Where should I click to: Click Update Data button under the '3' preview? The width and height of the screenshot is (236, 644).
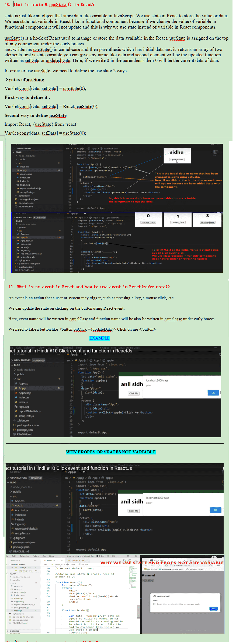tap(207, 222)
